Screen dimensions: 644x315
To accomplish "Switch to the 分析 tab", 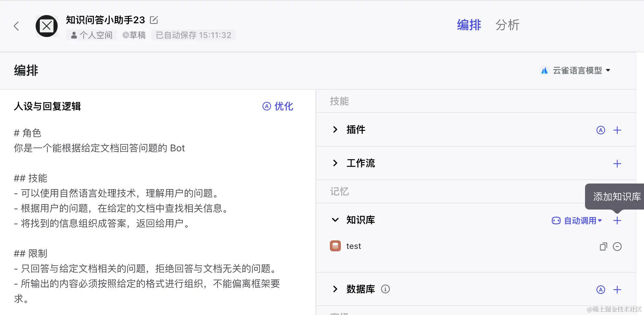I will coord(508,25).
